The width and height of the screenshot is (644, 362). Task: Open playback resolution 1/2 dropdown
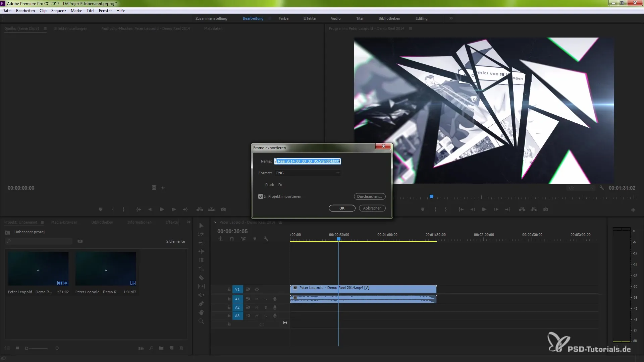[x=581, y=188]
